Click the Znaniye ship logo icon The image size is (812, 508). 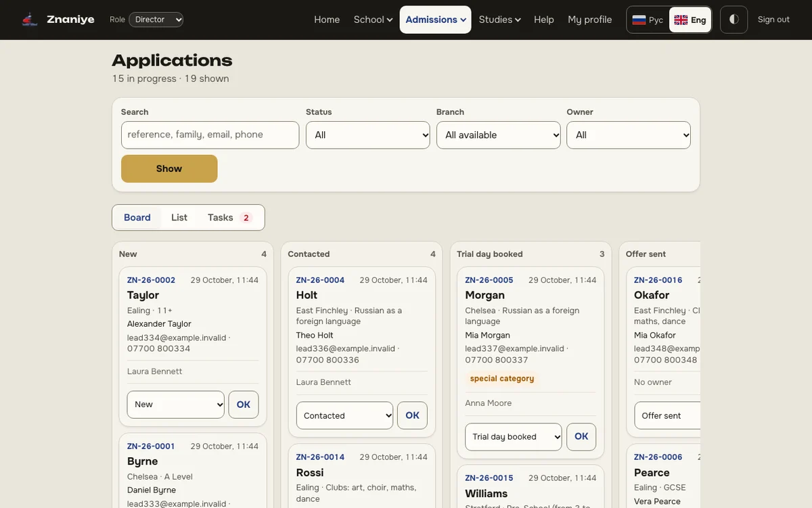30,20
